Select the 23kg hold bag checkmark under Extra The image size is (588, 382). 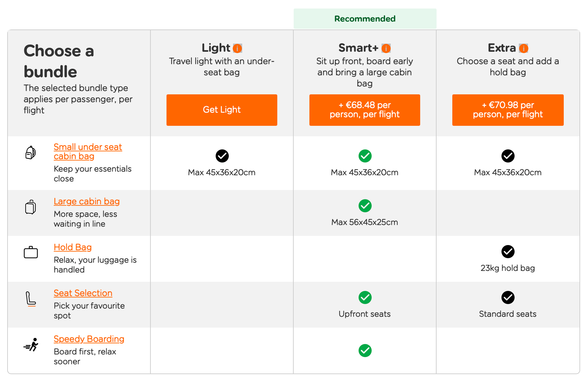click(508, 252)
